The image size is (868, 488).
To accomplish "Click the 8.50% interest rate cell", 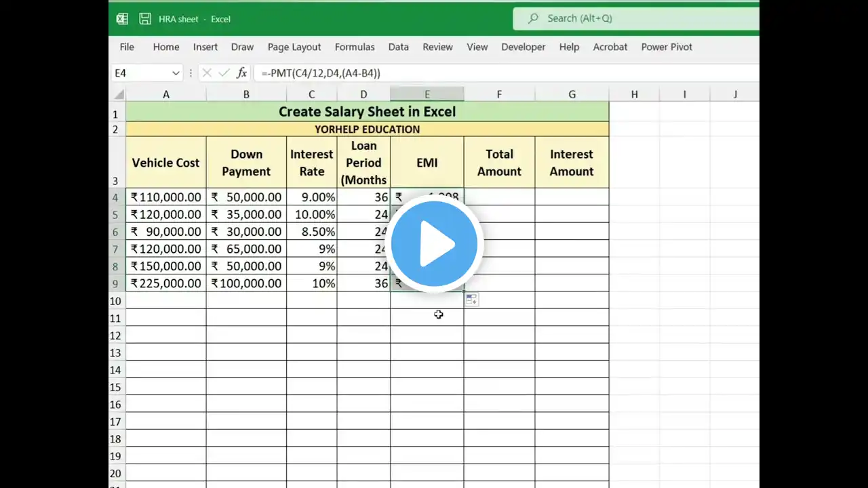I will tap(312, 232).
